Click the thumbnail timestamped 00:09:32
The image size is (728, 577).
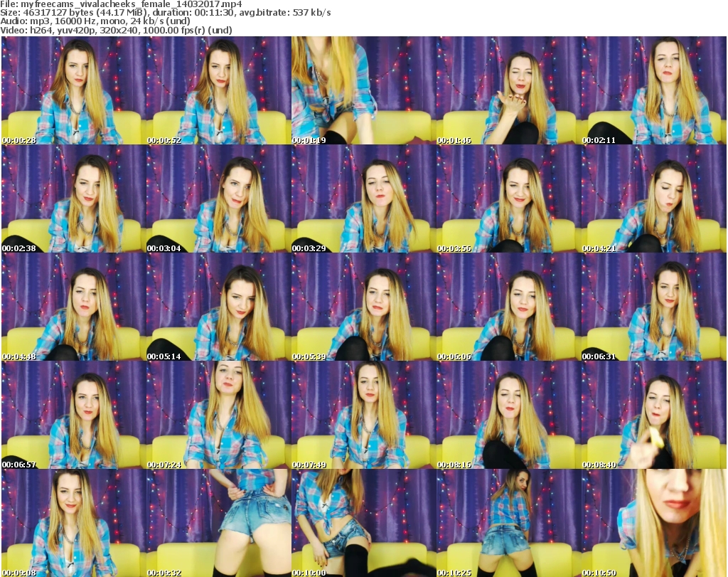point(219,523)
